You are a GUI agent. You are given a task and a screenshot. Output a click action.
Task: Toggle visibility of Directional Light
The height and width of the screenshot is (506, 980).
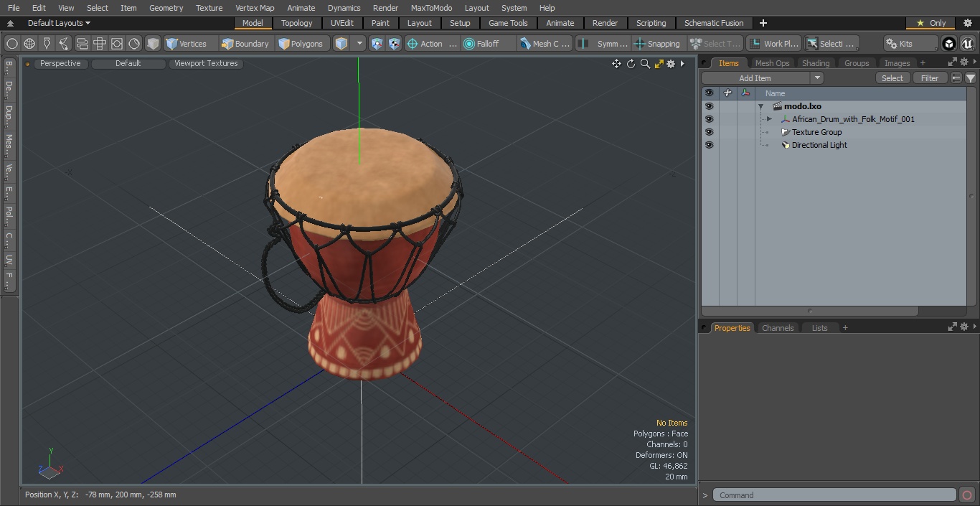(709, 145)
